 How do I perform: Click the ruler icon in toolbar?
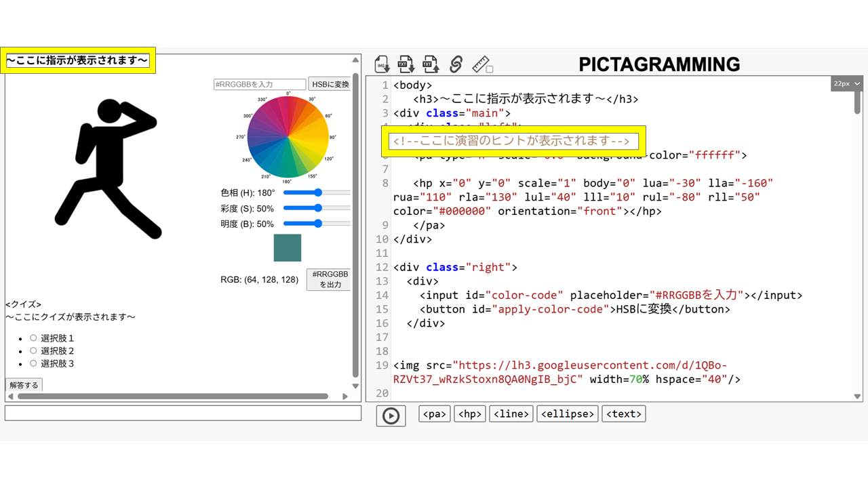pyautogui.click(x=480, y=63)
